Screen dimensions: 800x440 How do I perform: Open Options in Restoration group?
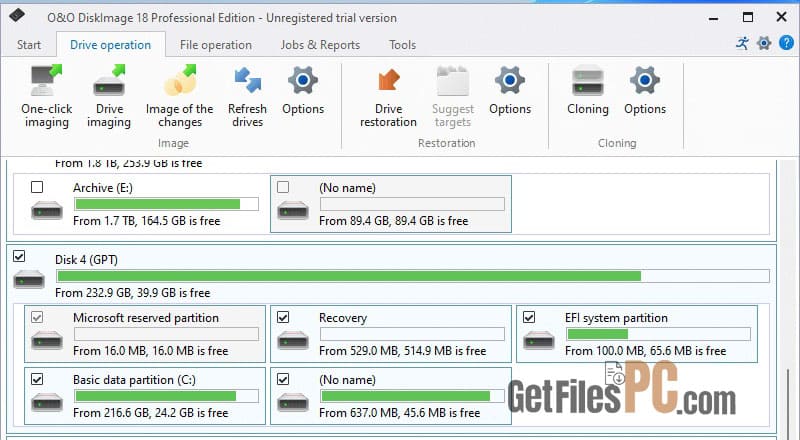[x=510, y=91]
